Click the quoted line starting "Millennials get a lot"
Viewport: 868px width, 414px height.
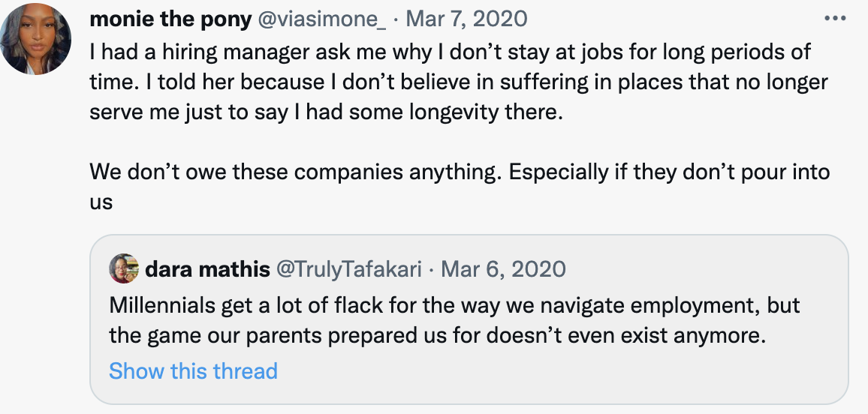click(454, 305)
